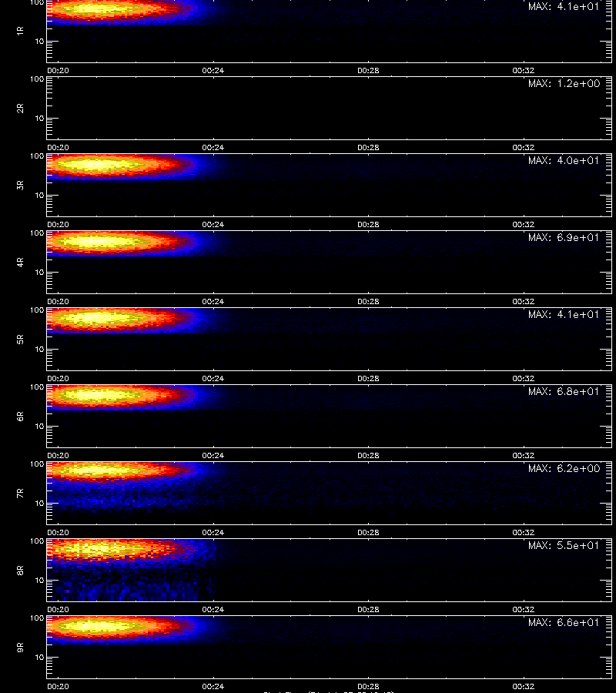Select the MAX: 6.2e+00 readout in panel 7R

click(x=564, y=468)
